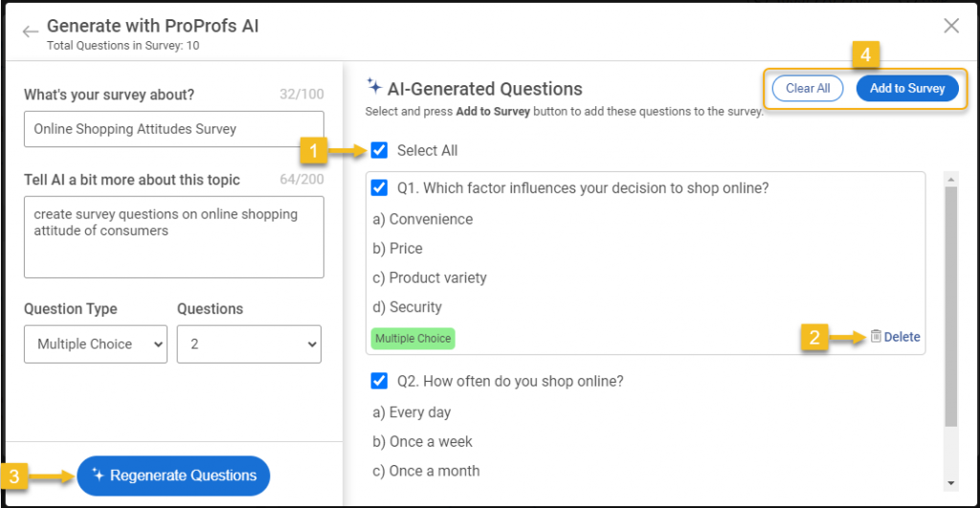Click scrollbar down arrow in questions list

(x=950, y=482)
